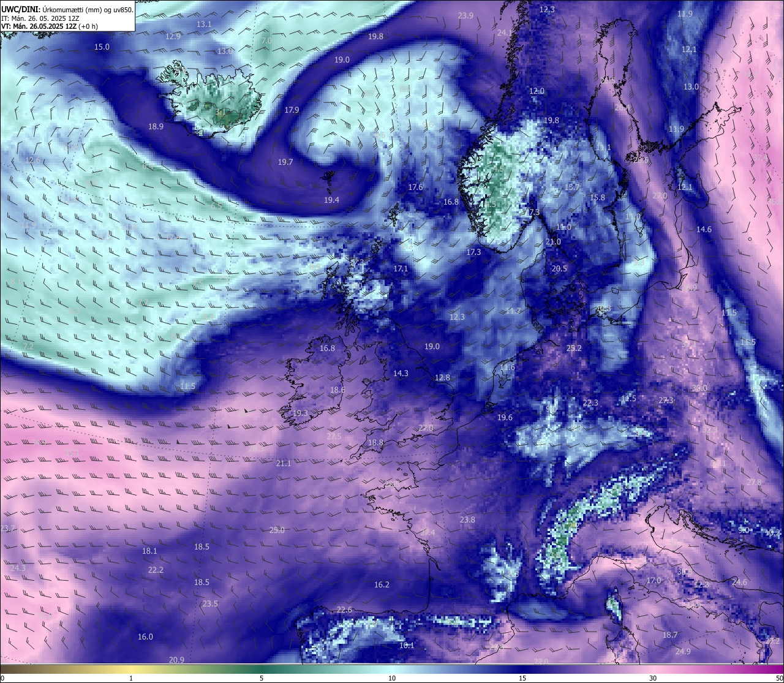
Task: Click the 12.8 value label
Action: click(442, 378)
